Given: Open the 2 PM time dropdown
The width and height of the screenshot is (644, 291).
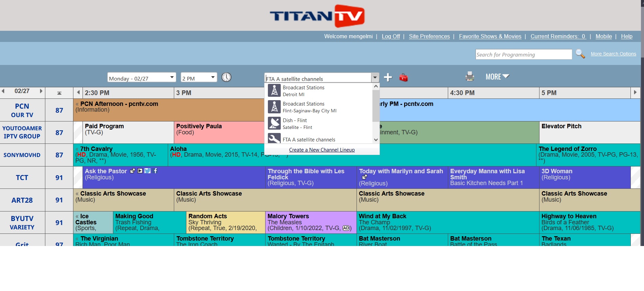Looking at the screenshot, I should coord(199,77).
